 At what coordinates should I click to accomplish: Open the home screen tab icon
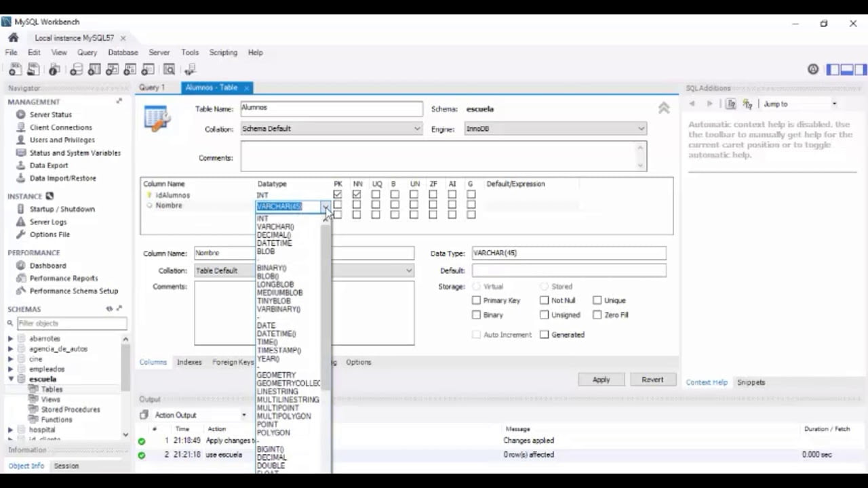pos(13,38)
